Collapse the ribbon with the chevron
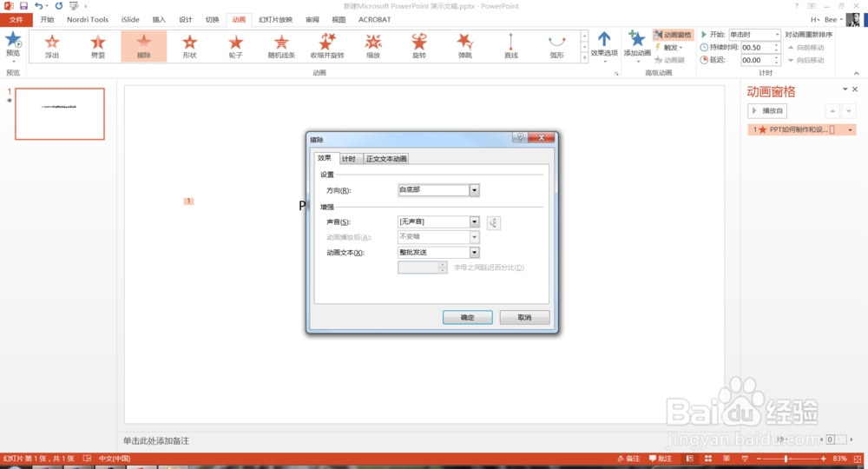Image resolution: width=868 pixels, height=469 pixels. pos(857,73)
